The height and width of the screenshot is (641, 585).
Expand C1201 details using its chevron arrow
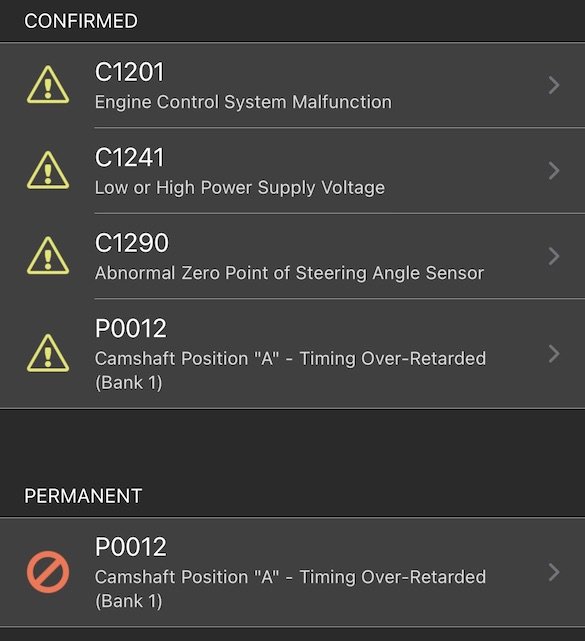tap(554, 85)
